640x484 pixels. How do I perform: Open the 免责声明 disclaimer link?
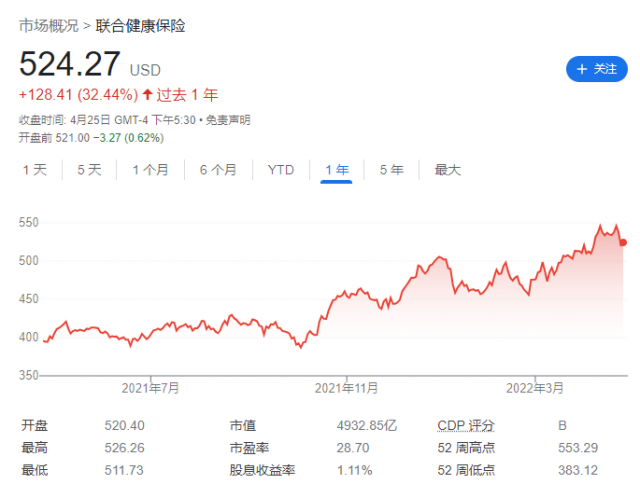[228, 120]
